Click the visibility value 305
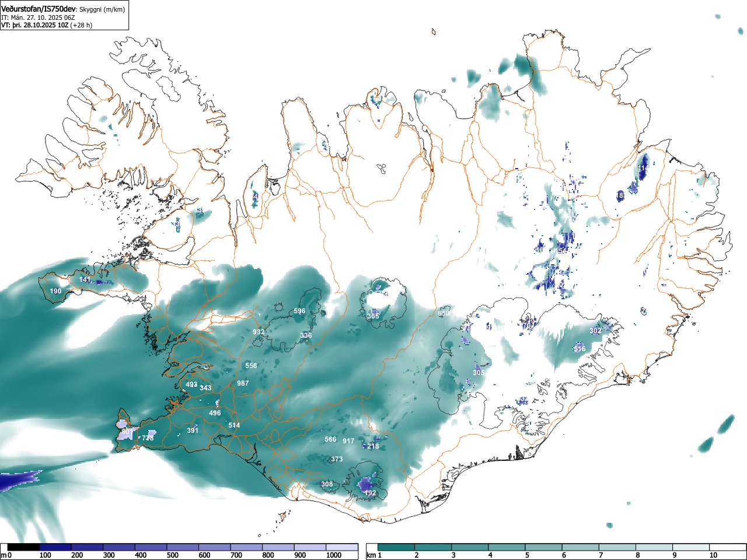 479,373
